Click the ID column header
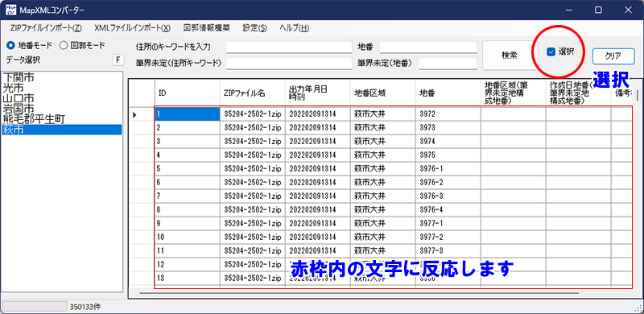This screenshot has height=314, width=644. tap(188, 93)
